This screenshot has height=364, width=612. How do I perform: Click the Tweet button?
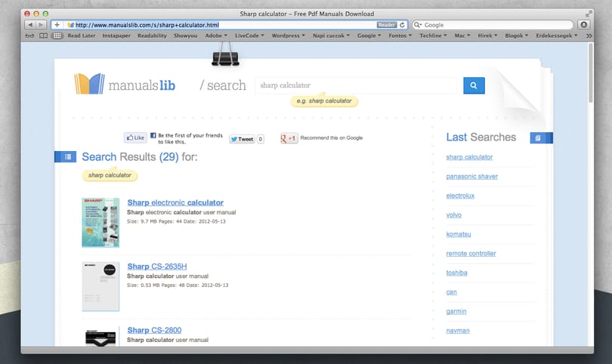point(242,139)
